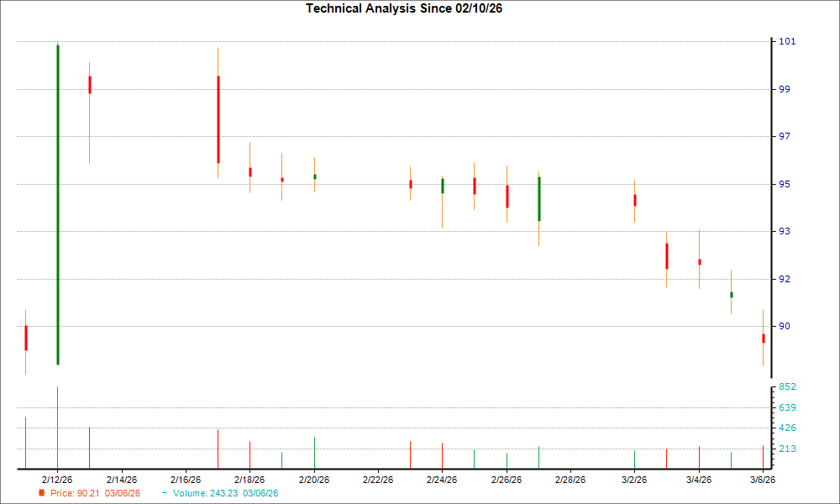Click the green candlestick on 2/27/26

538,197
